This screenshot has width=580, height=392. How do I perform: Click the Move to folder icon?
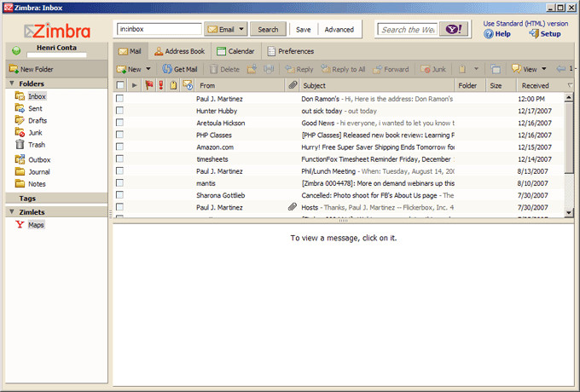252,69
